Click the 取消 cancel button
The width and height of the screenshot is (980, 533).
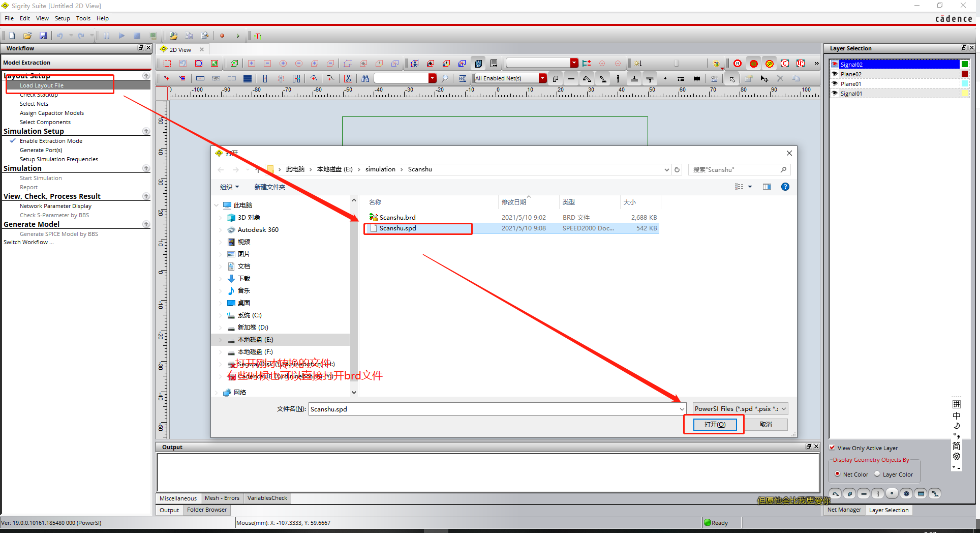tap(766, 424)
